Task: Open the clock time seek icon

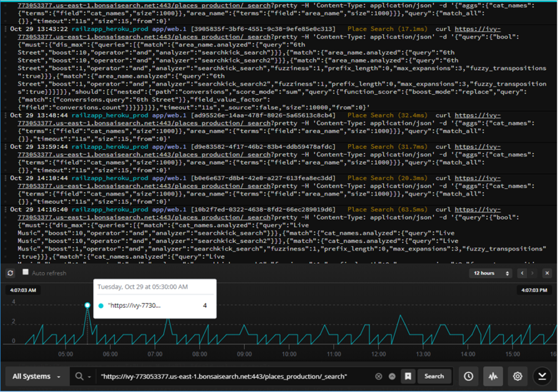Action: pyautogui.click(x=469, y=377)
